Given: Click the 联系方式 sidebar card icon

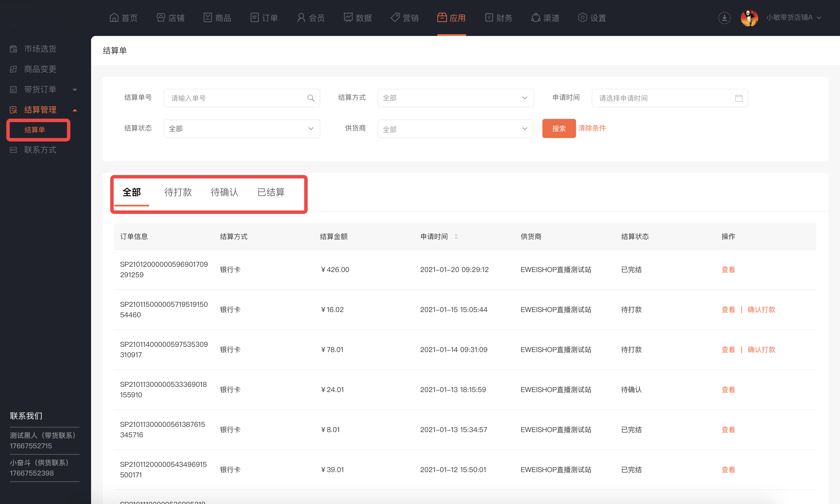Looking at the screenshot, I should (13, 150).
